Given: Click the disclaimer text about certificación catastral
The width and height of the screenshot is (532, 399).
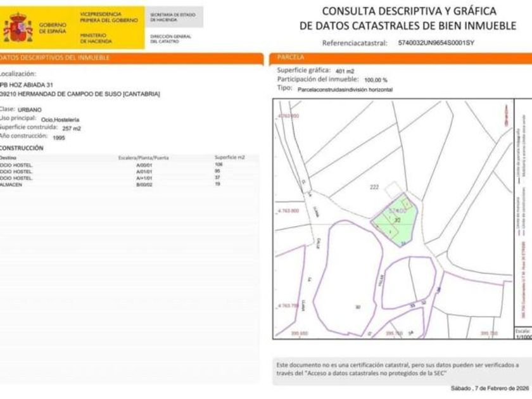Looking at the screenshot, I should click(397, 369).
